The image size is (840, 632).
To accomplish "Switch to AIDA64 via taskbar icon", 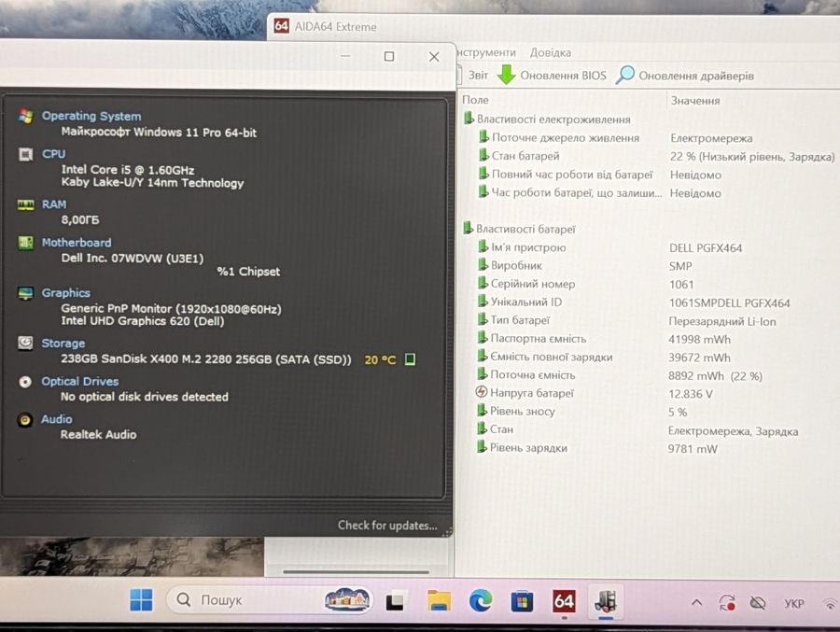I will tap(564, 601).
